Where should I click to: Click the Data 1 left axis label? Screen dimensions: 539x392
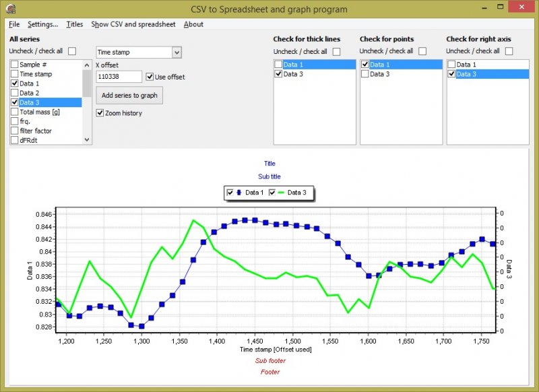(x=30, y=270)
